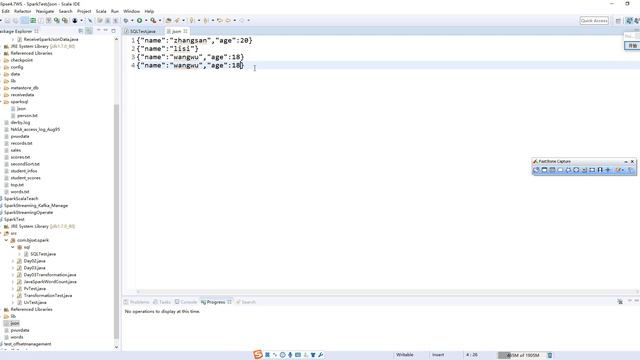This screenshot has width=640, height=360.
Task: Open the Scala menu
Action: [x=101, y=11]
